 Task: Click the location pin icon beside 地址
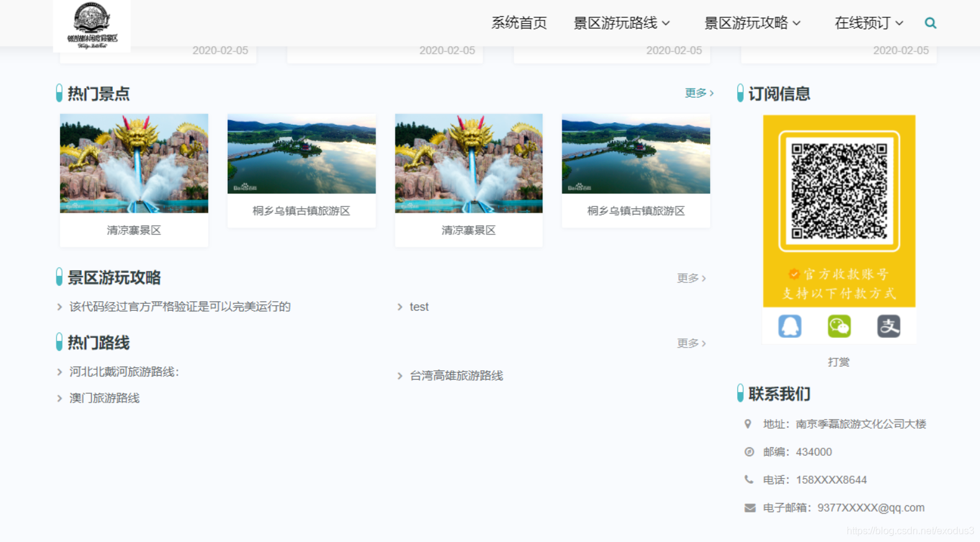pyautogui.click(x=748, y=424)
